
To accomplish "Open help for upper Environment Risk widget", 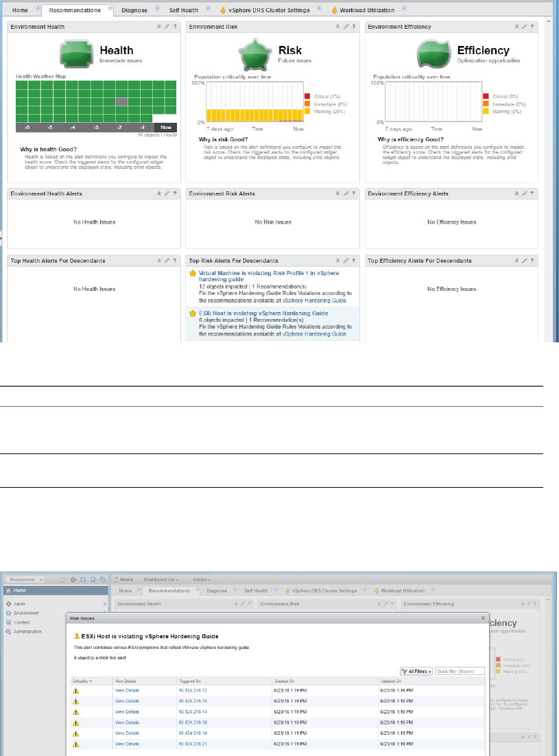I will 354,27.
